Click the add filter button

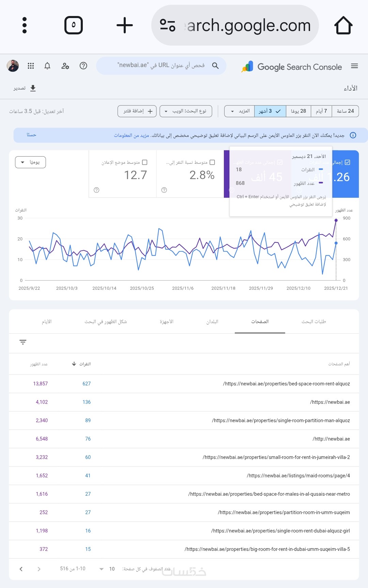pyautogui.click(x=137, y=111)
